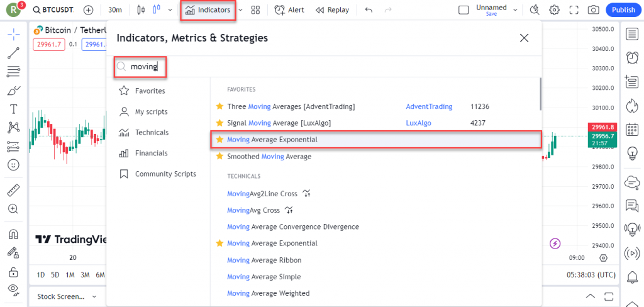Take a chart snapshot with camera icon
Viewport: 644px width, 307px height.
click(593, 10)
